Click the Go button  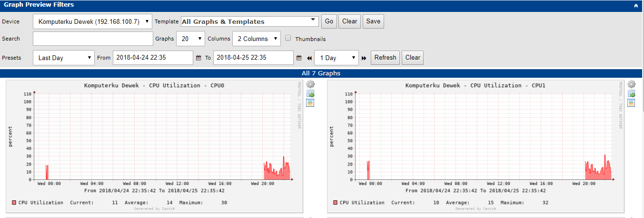click(329, 21)
